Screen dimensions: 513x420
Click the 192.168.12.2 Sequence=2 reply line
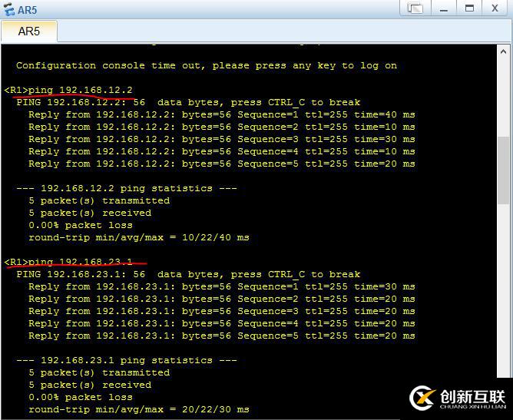point(222,127)
